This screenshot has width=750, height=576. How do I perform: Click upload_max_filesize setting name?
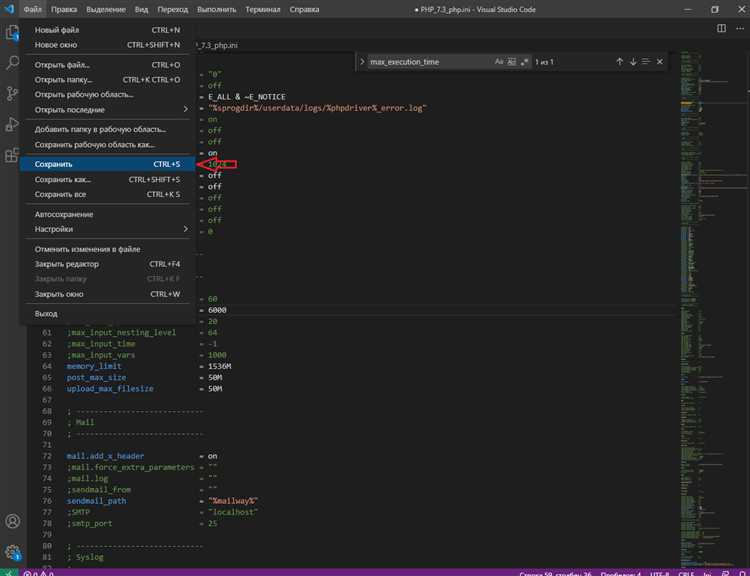pyautogui.click(x=110, y=388)
